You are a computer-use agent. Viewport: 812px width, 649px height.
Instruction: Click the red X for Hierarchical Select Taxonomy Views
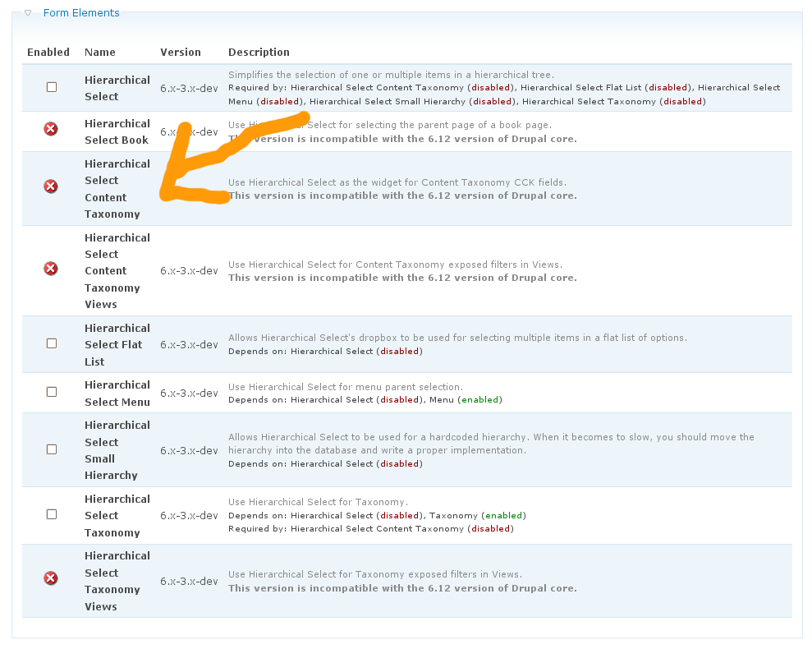tap(51, 578)
